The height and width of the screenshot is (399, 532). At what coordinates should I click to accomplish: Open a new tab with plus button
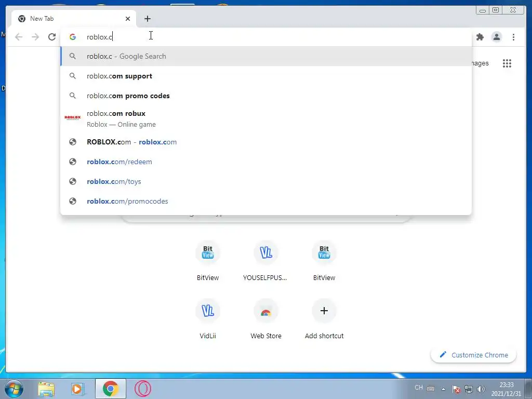pyautogui.click(x=147, y=19)
